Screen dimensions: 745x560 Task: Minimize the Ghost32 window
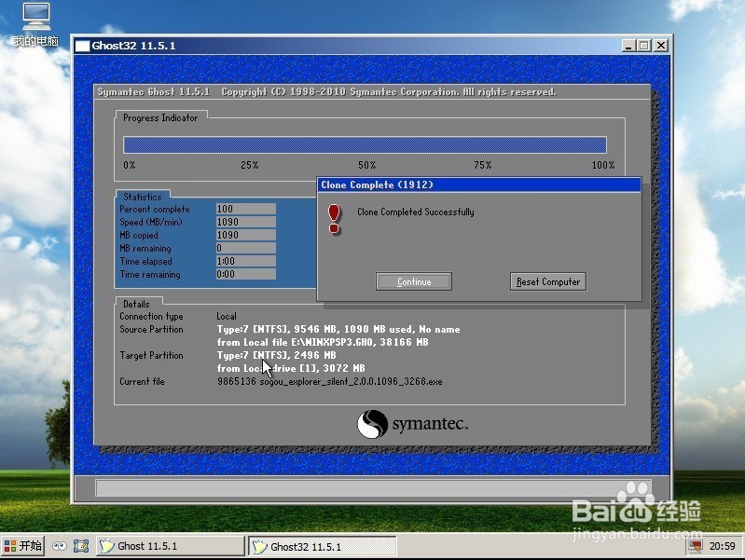[629, 46]
